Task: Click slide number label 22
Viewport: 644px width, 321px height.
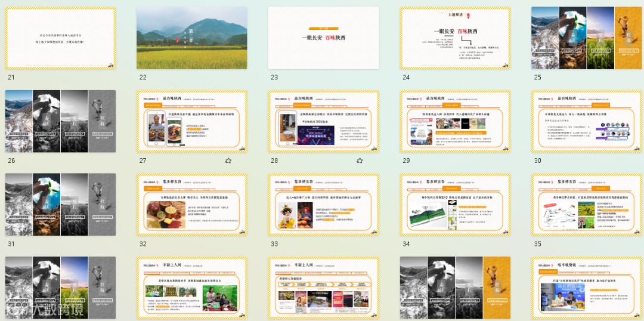Action: pos(143,78)
